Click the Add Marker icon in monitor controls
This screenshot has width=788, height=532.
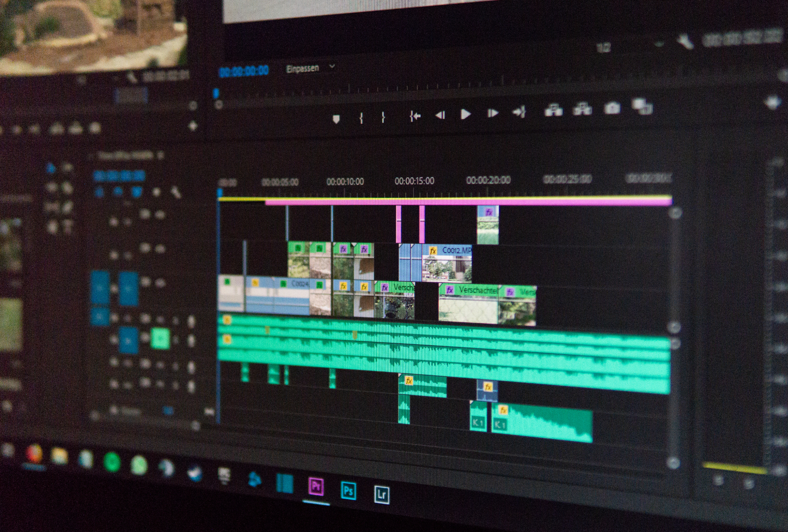(336, 119)
